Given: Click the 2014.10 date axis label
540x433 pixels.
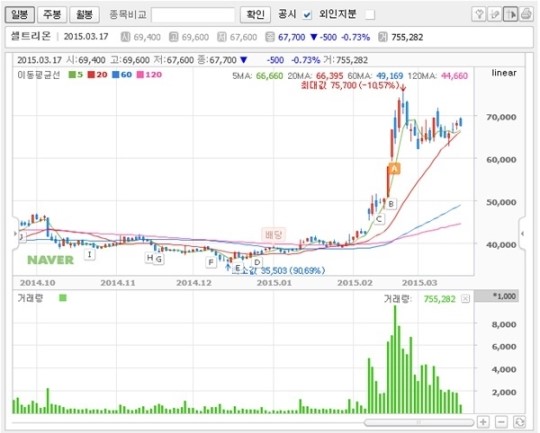Looking at the screenshot, I should tap(38, 283).
